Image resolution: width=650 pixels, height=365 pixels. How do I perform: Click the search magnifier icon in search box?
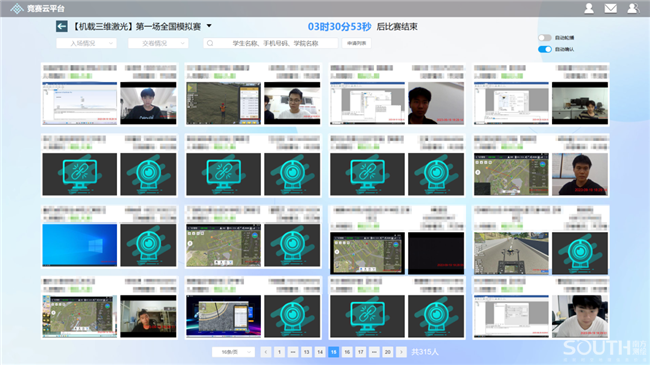coord(210,43)
